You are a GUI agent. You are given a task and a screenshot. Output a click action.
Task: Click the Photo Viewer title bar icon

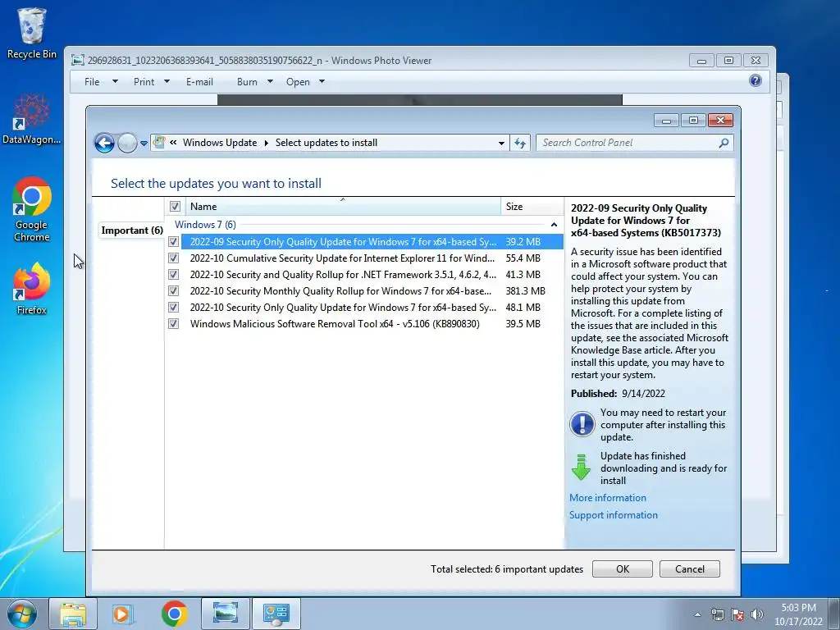[78, 60]
